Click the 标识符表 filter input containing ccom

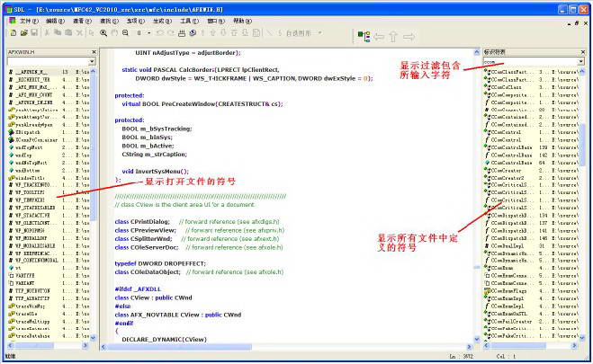tap(531, 61)
